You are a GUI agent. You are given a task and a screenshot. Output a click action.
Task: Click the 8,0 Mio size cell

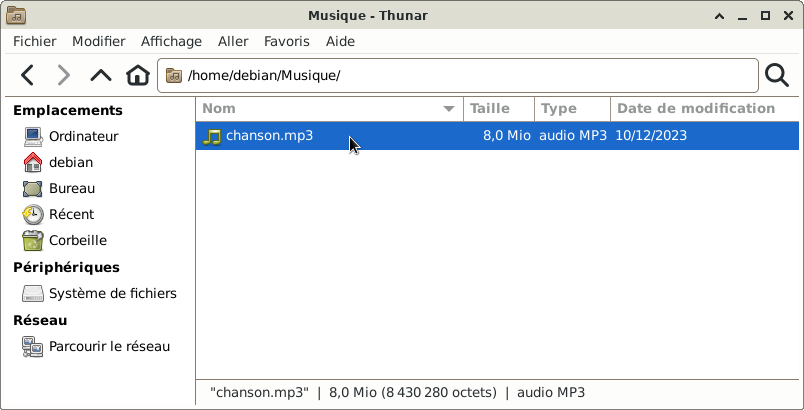click(507, 136)
